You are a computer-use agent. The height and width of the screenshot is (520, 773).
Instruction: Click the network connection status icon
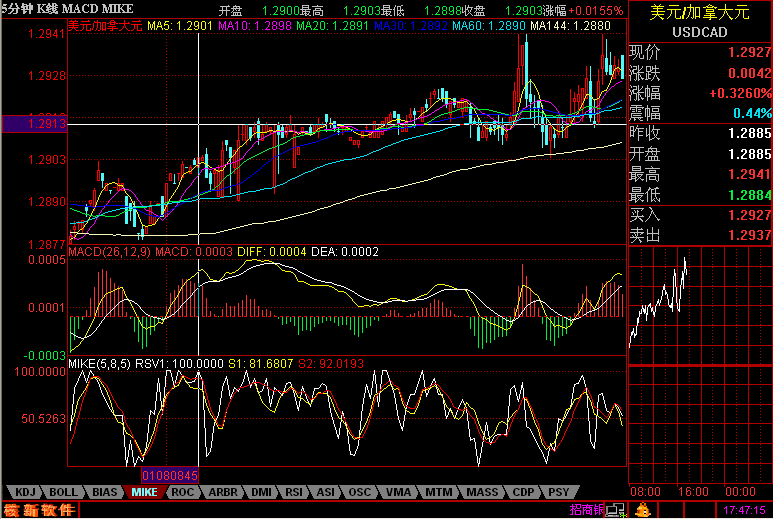tap(615, 510)
